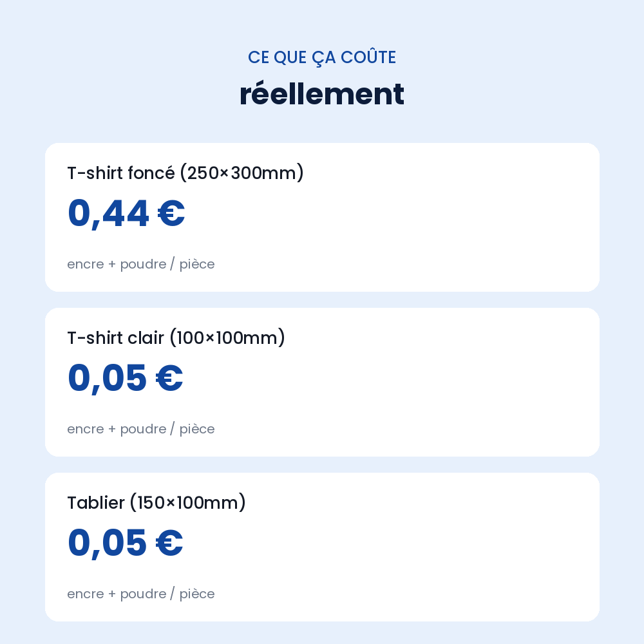
Task: Select the T-shirt foncé (250×300mm) label
Action: pyautogui.click(x=185, y=173)
